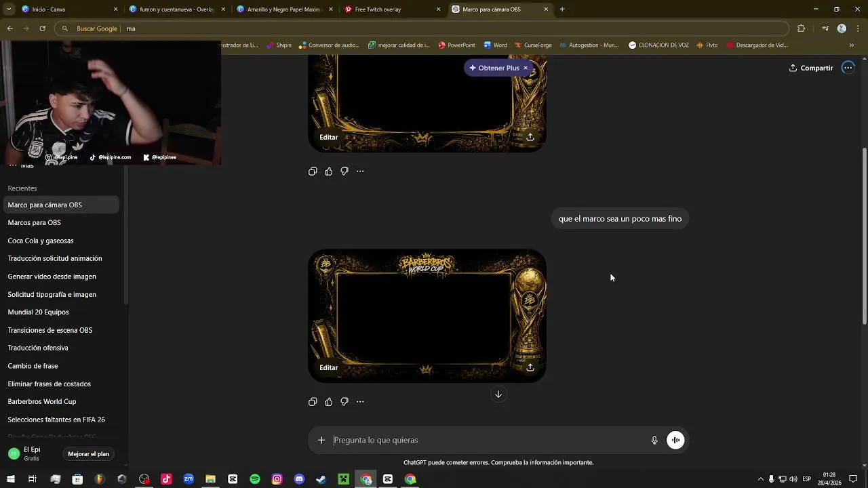
Task: Share the upper generated frame image
Action: pyautogui.click(x=530, y=137)
